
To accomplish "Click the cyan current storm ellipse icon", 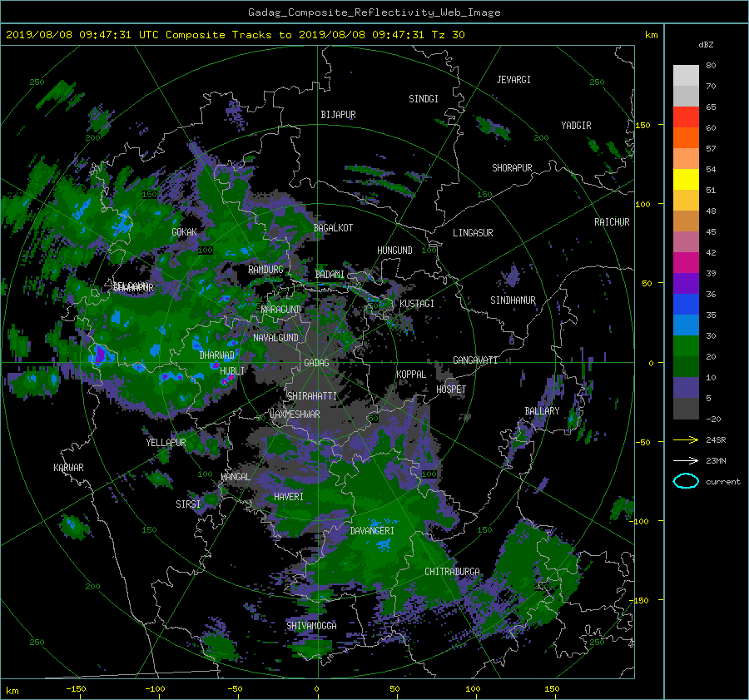I will click(x=686, y=481).
